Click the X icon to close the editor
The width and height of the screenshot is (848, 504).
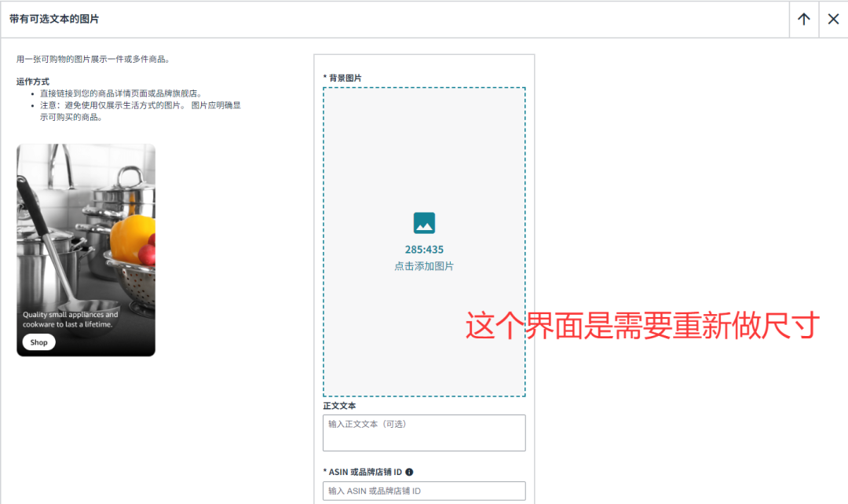pyautogui.click(x=833, y=19)
